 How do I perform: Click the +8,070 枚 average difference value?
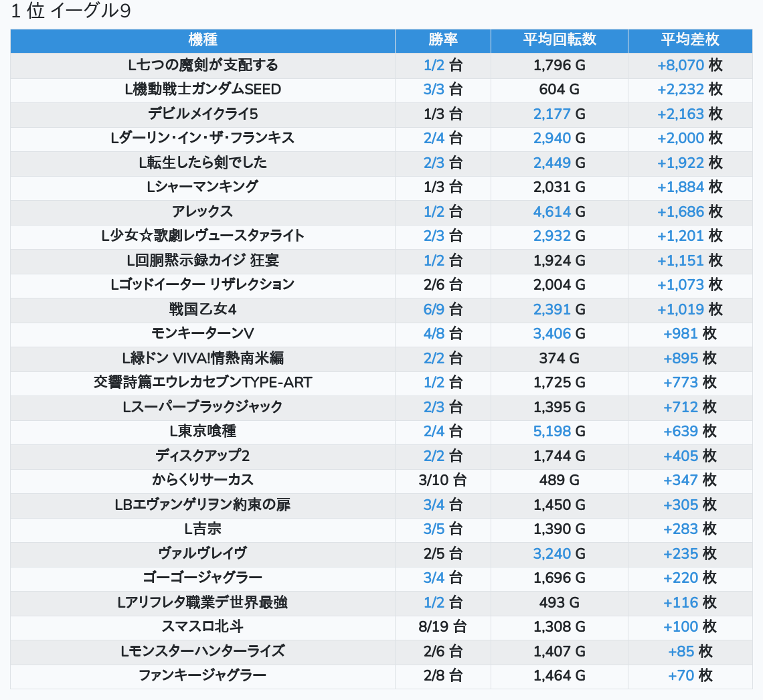689,66
